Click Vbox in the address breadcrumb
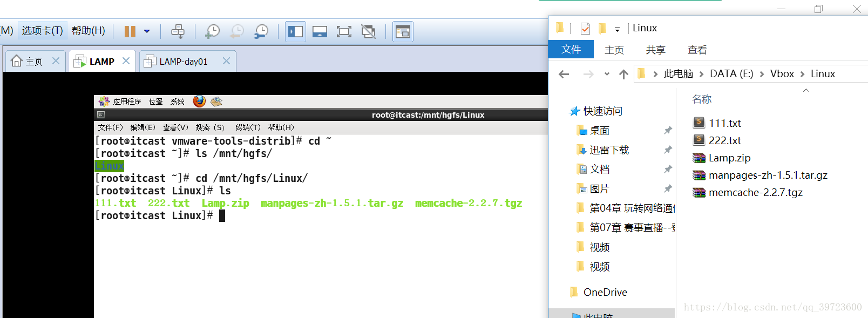 [x=782, y=73]
